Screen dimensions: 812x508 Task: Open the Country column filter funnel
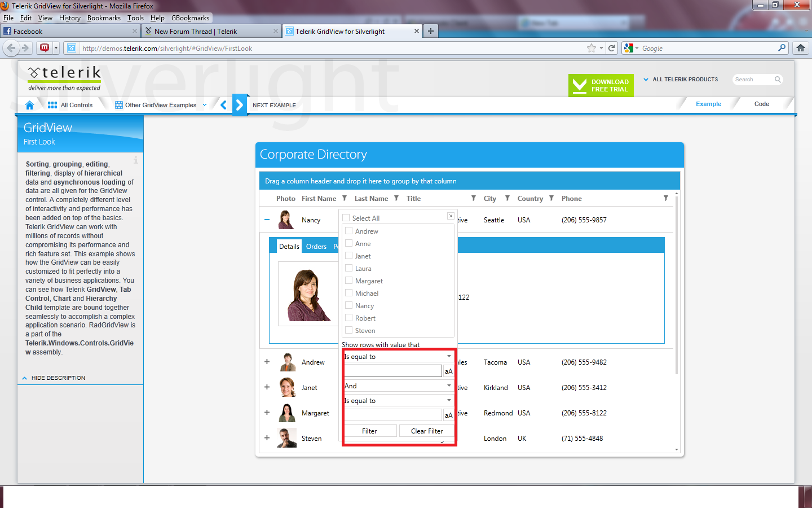(551, 198)
